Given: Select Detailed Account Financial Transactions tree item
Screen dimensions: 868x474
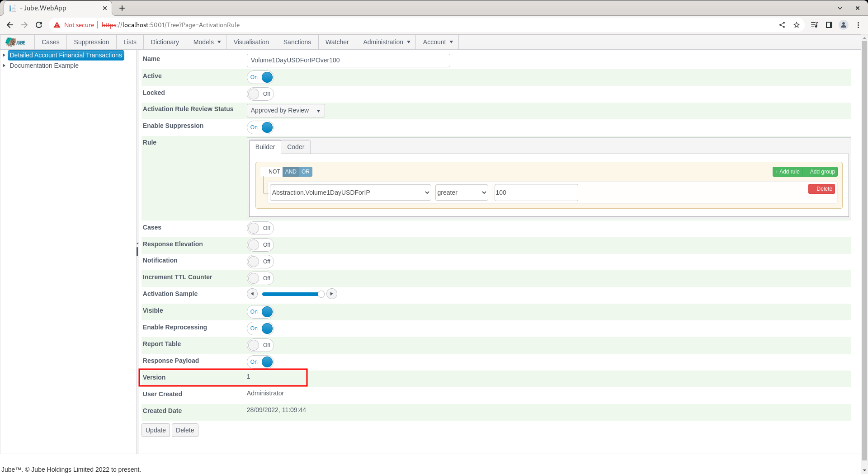Looking at the screenshot, I should (x=66, y=55).
